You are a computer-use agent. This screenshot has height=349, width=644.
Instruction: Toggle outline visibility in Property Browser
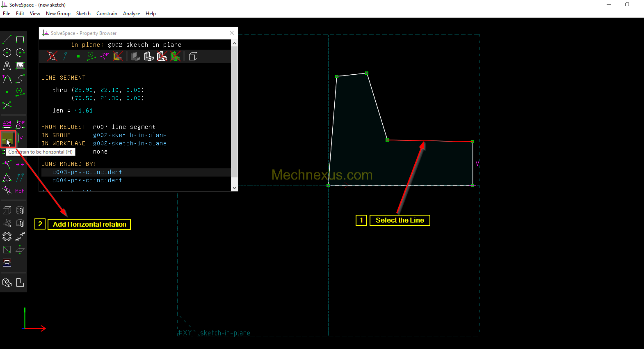162,56
